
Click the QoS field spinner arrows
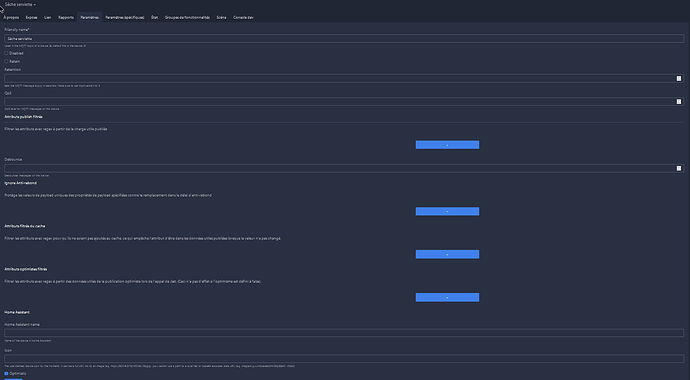point(679,102)
